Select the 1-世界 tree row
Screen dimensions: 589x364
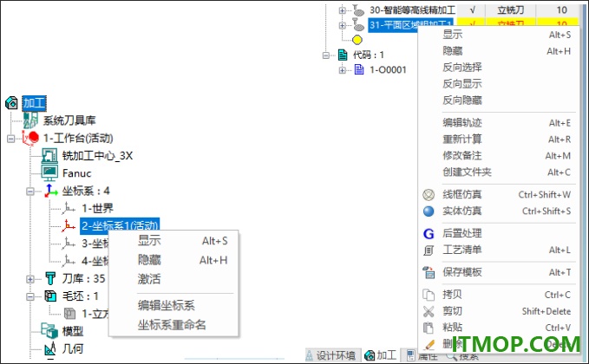98,208
